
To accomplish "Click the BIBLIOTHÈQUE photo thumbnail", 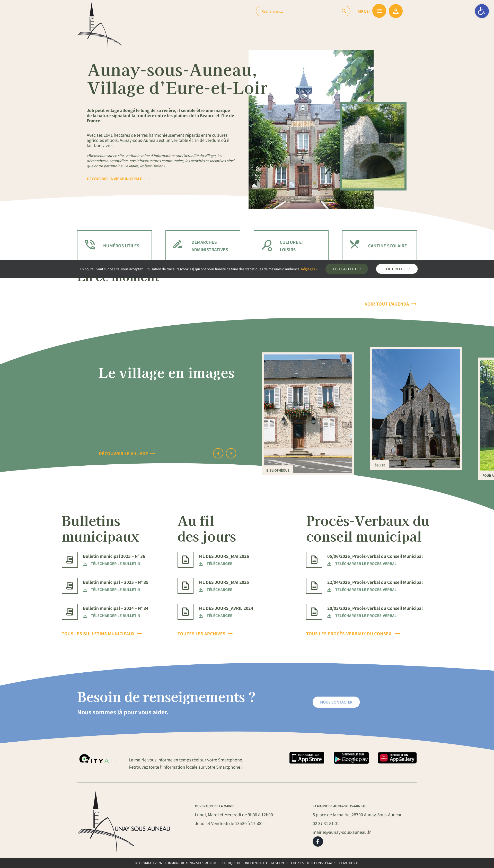I will click(x=308, y=413).
